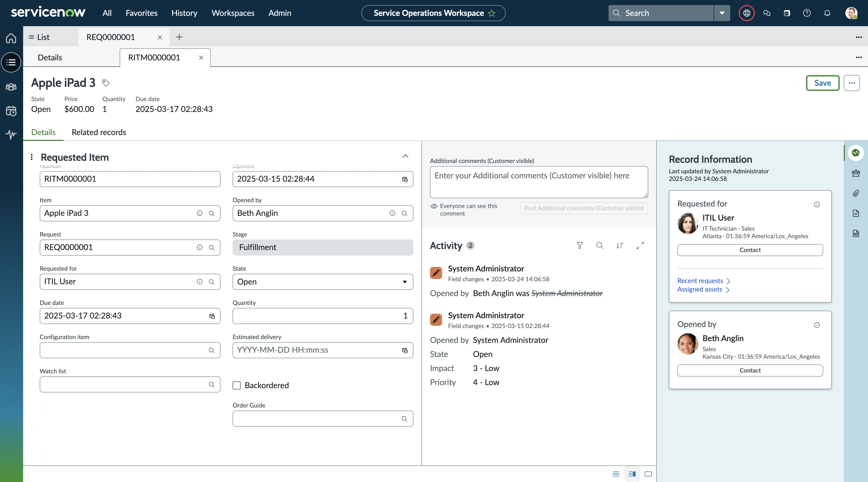Screen dimensions: 868x482
Task: Collapse the Requested Item section
Action: pos(405,156)
